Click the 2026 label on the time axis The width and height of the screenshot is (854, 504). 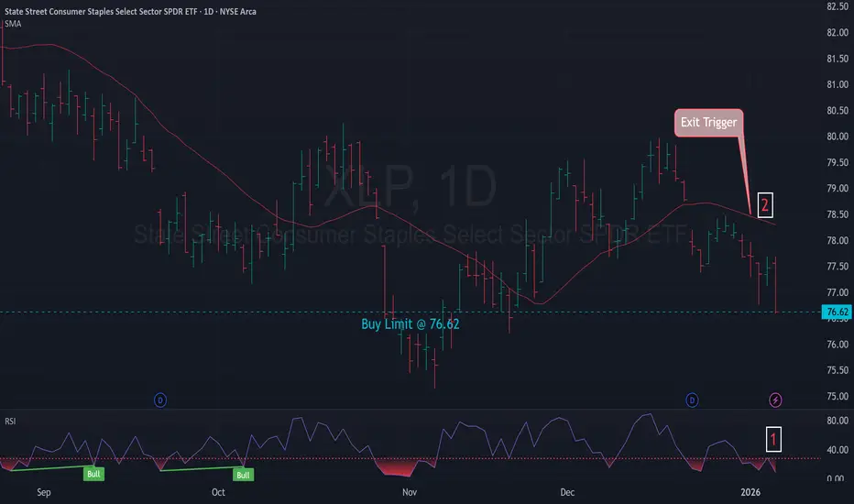click(750, 492)
